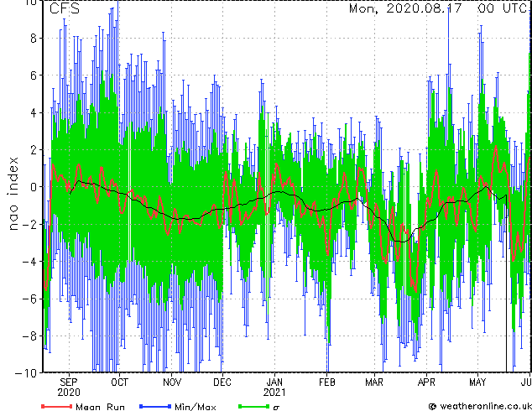This screenshot has height=411, width=532.
Task: Click the red Mean Run legend swatch
Action: 57,406
